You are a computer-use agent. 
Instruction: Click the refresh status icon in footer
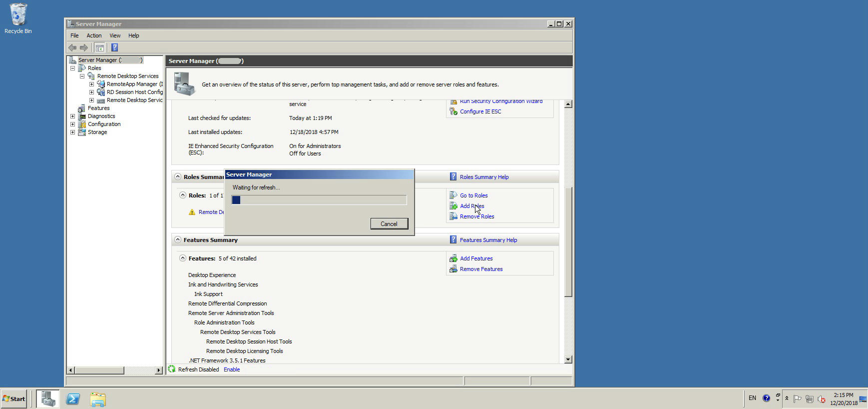[172, 369]
